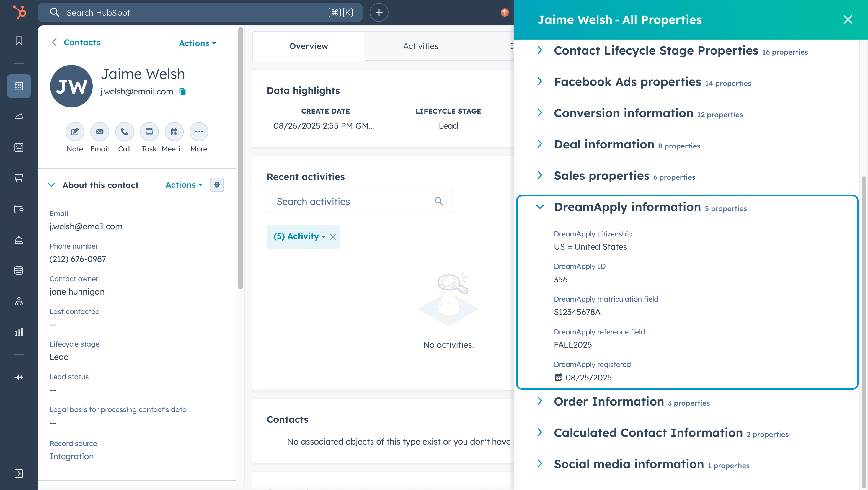Remove the (5) Activity filter
This screenshot has width=868, height=490.
coord(333,236)
